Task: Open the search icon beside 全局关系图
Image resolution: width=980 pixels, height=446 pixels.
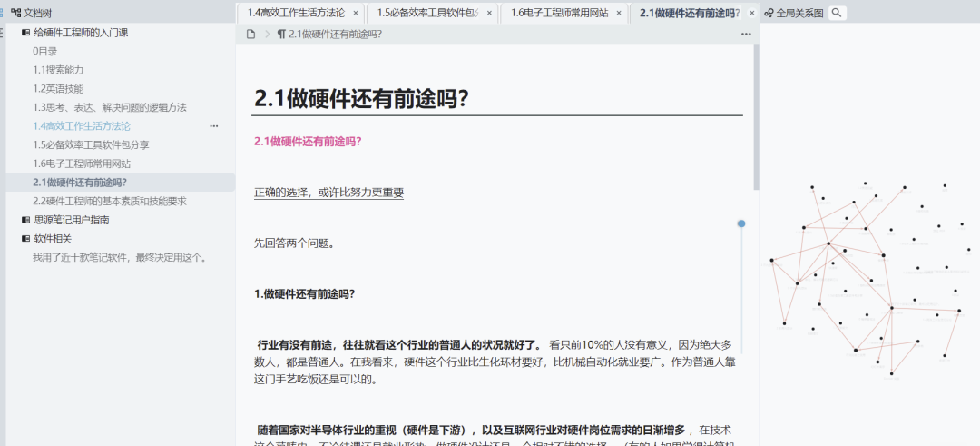Action: tap(837, 13)
